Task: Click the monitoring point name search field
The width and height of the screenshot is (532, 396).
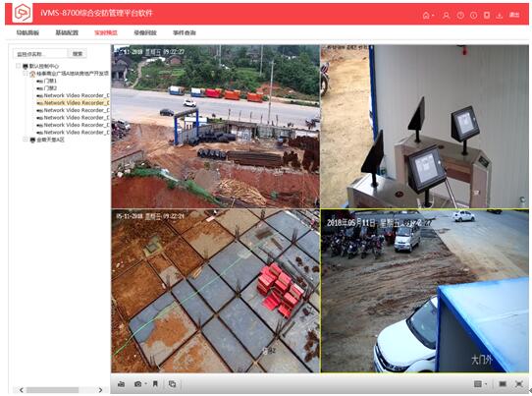Action: [40, 54]
